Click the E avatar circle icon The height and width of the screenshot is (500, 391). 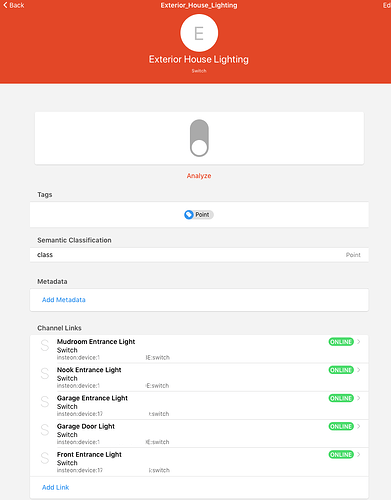click(x=199, y=33)
